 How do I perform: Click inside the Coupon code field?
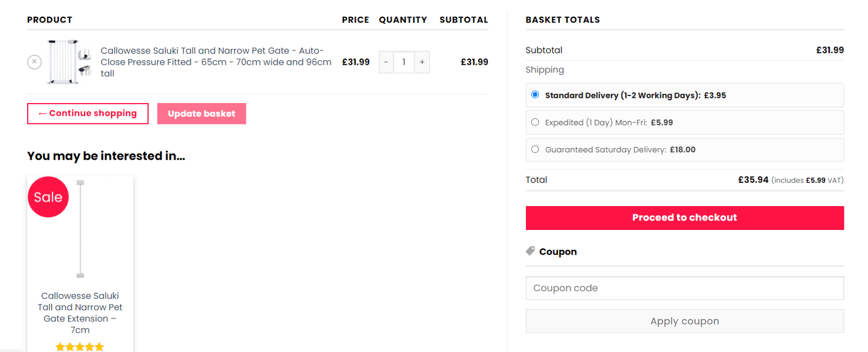(684, 288)
